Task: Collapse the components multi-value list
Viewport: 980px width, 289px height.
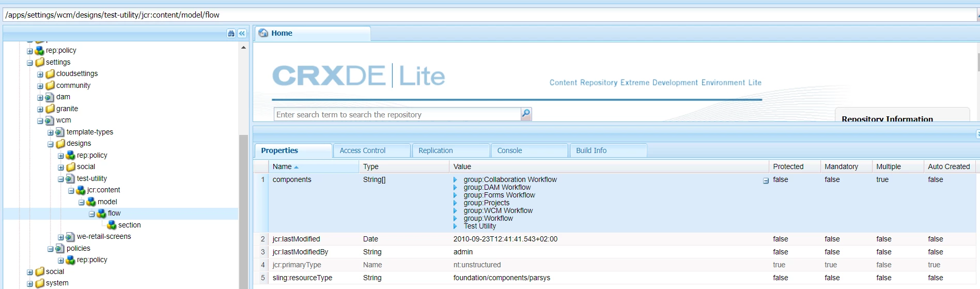Action: click(766, 181)
